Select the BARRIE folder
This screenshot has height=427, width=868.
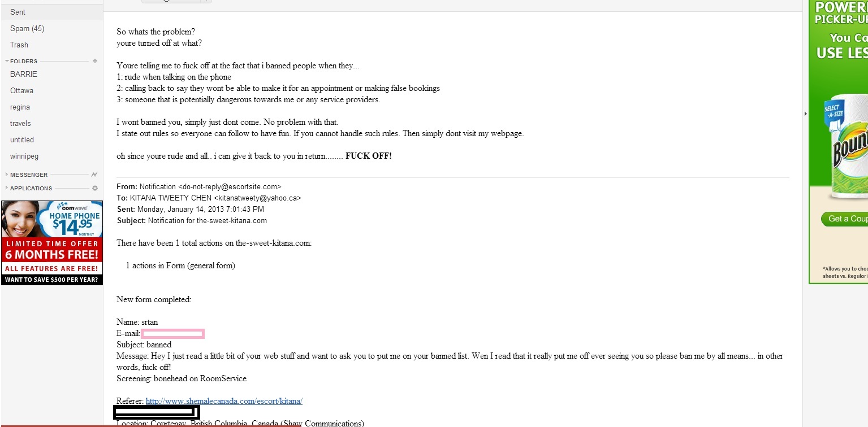click(23, 74)
